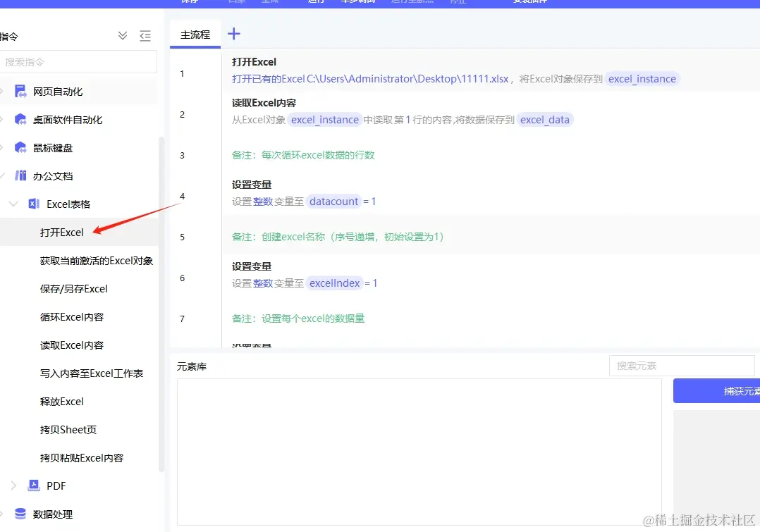Click excel_instance variable chip in step 2
Viewport: 760px width, 532px height.
click(x=325, y=120)
